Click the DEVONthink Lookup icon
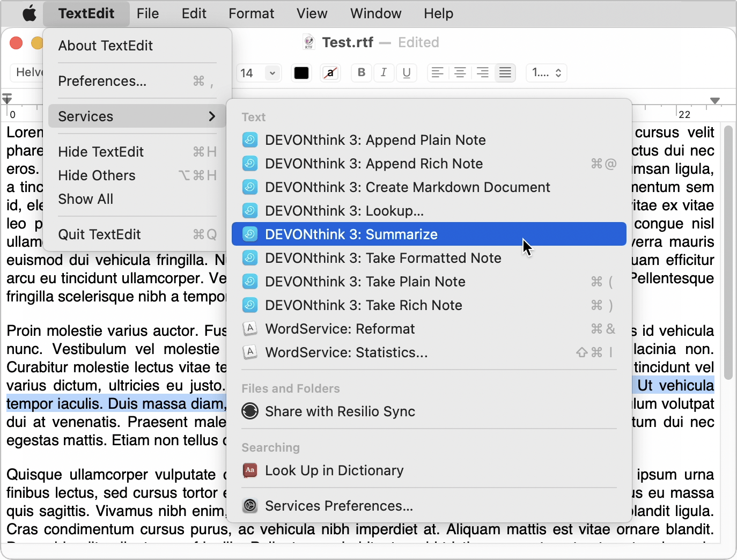 click(x=250, y=211)
